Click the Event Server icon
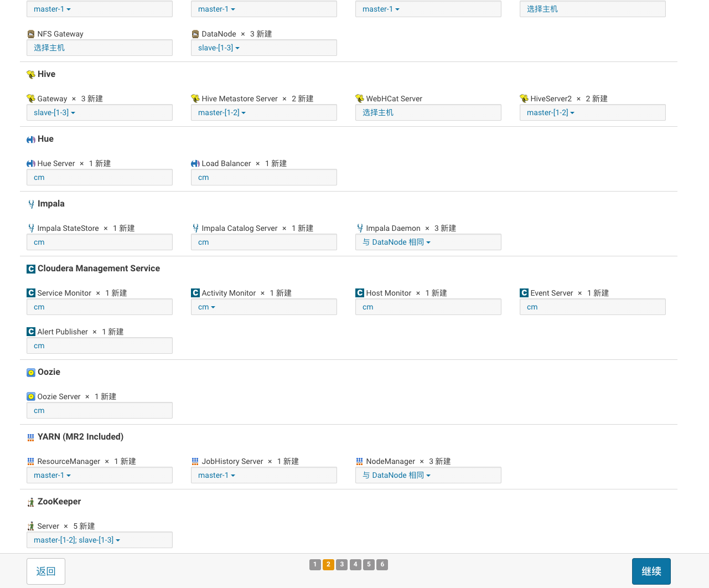Image resolution: width=709 pixels, height=588 pixels. click(524, 293)
